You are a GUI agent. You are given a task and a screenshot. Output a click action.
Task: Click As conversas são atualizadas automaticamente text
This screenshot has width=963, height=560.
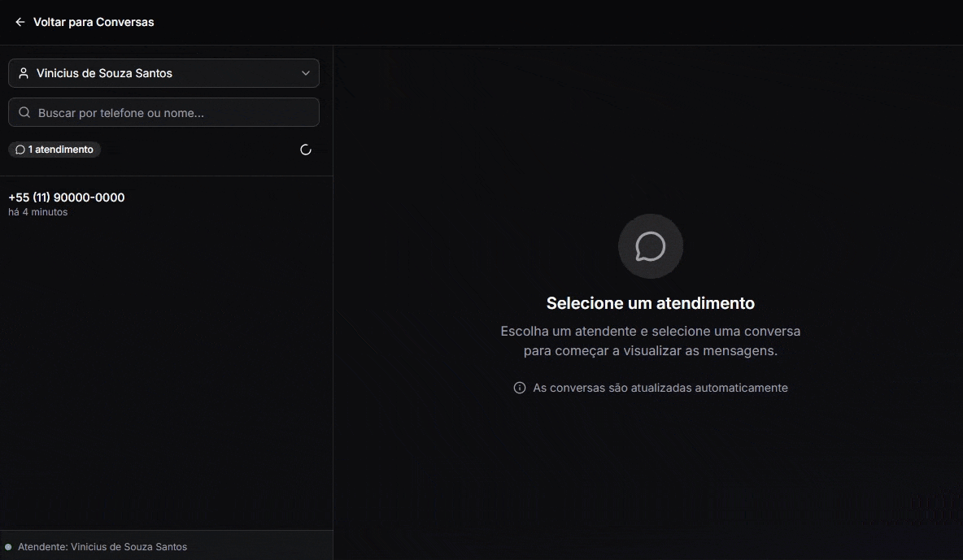point(660,388)
